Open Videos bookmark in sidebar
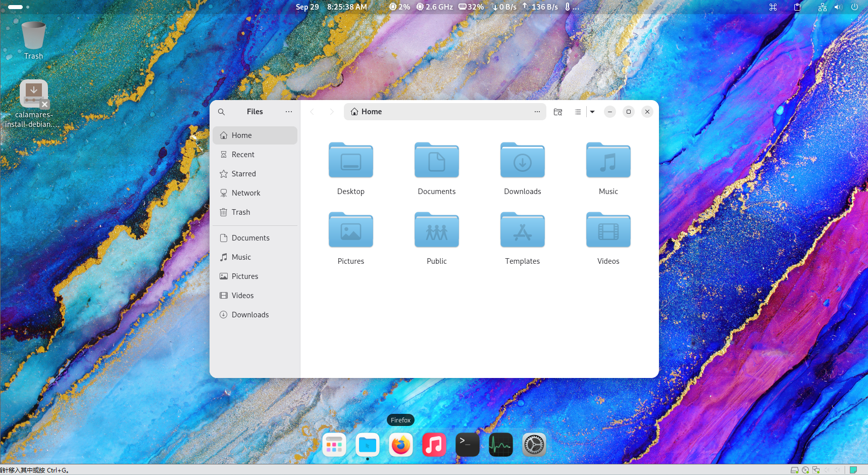Viewport: 868px width, 475px height. [x=255, y=296]
